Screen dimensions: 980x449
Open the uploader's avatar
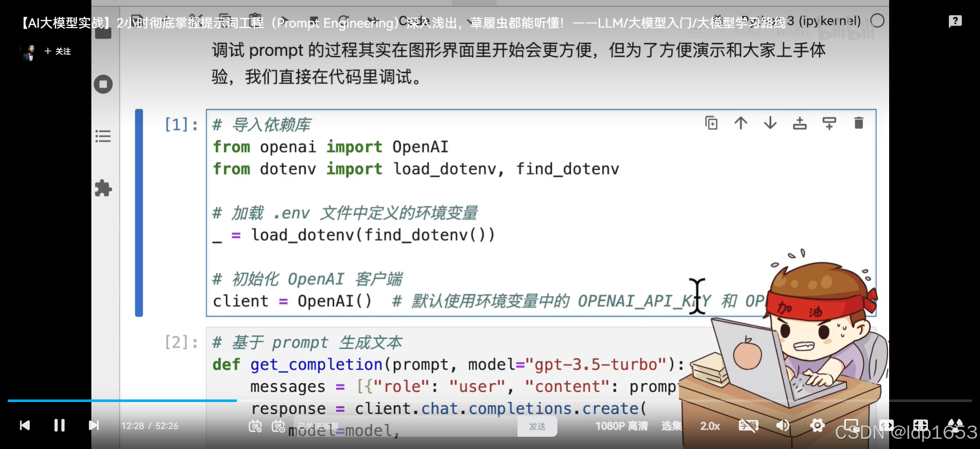[x=30, y=52]
